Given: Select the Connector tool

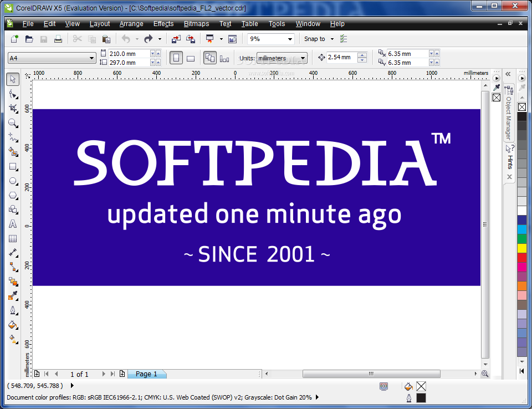Looking at the screenshot, I should [13, 267].
